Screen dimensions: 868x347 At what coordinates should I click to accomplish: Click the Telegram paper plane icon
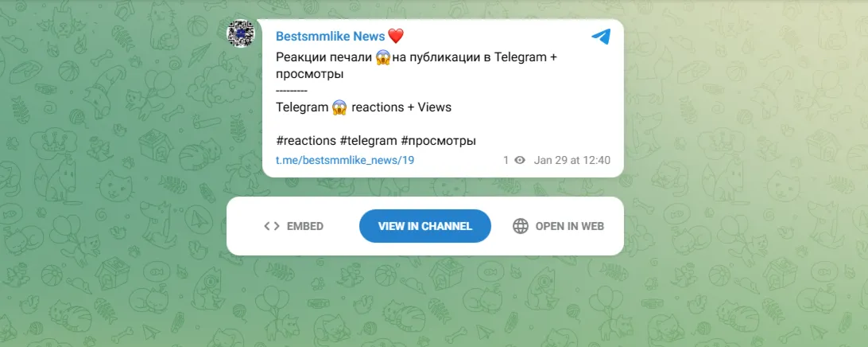(601, 37)
